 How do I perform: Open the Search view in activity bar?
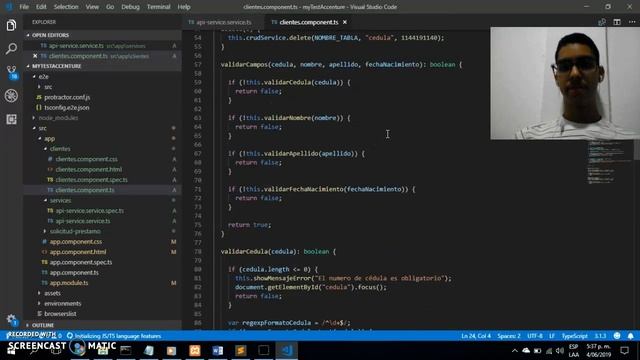[x=11, y=49]
